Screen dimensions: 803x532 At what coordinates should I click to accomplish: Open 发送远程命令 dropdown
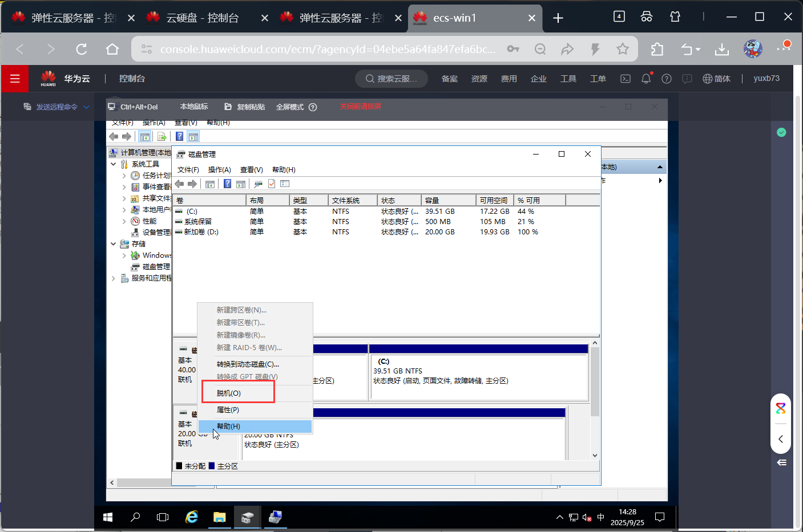click(x=56, y=107)
